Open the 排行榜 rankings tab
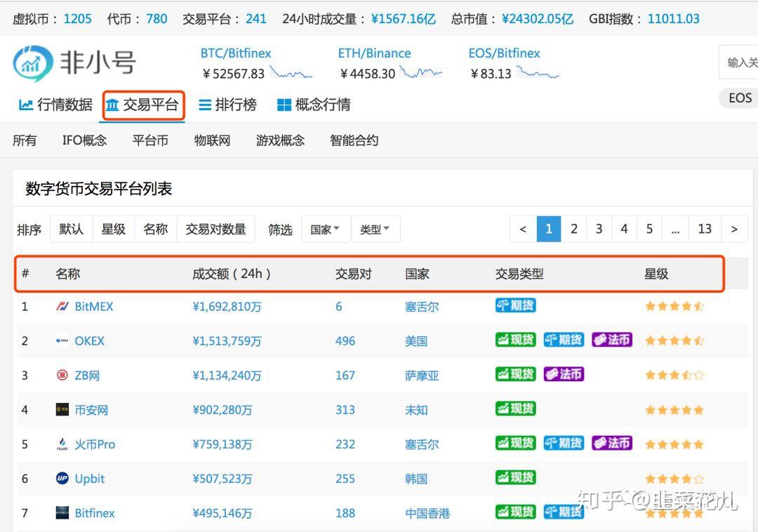The width and height of the screenshot is (758, 532). click(227, 105)
